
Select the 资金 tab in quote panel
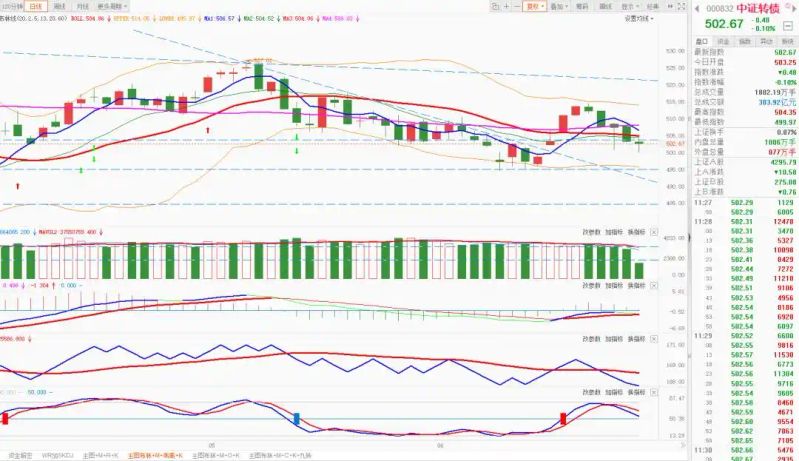point(723,41)
